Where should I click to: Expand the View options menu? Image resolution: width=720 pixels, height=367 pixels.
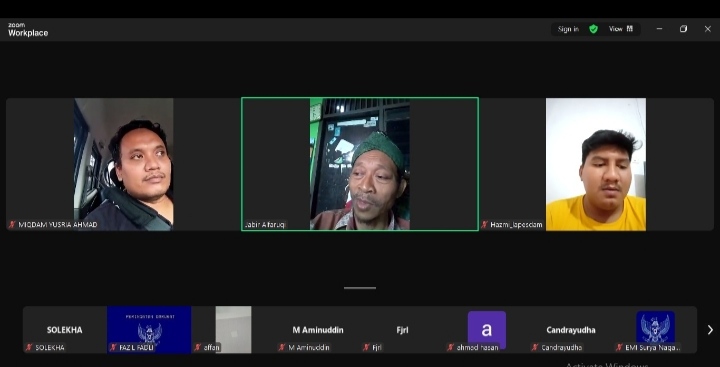point(621,29)
